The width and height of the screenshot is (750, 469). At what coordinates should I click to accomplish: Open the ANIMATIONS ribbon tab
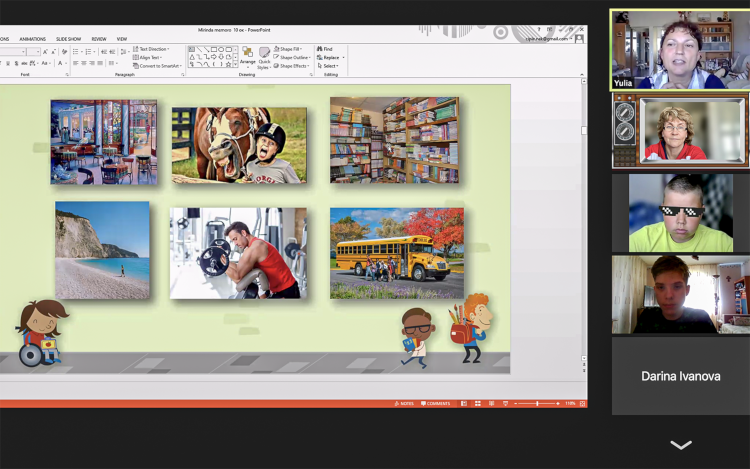pos(32,39)
